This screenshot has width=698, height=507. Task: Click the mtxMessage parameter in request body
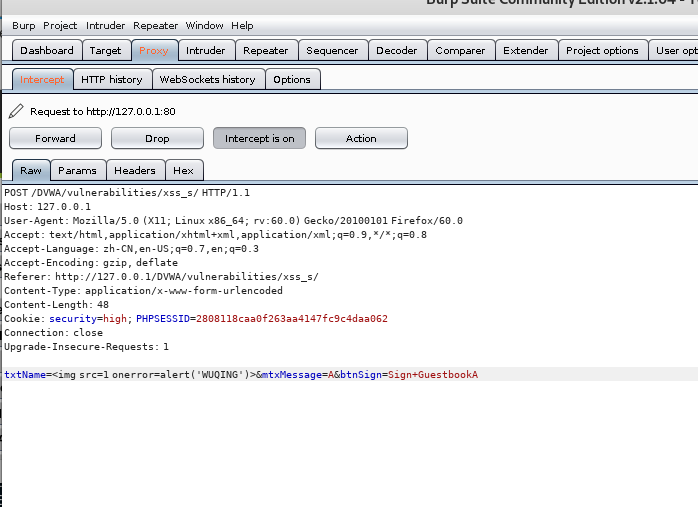click(x=297, y=375)
